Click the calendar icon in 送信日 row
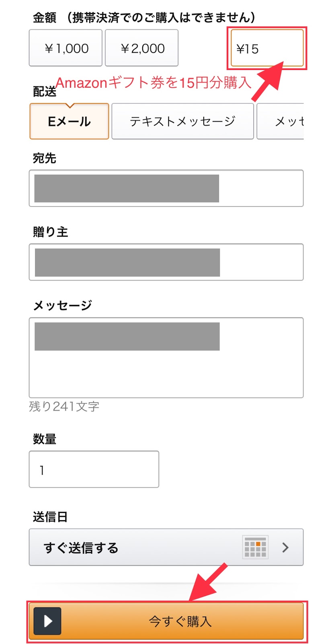 [x=255, y=547]
